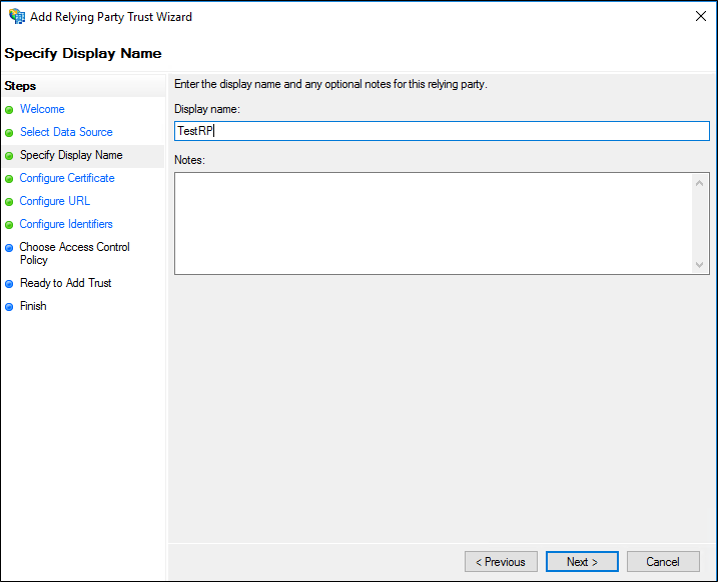Click the Notes scrollbar up arrow
Viewport: 718px width, 582px height.
coord(700,183)
